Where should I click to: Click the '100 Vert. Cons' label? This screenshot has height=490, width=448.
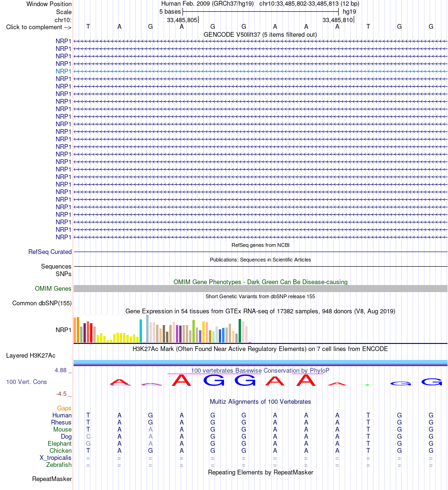(26, 382)
